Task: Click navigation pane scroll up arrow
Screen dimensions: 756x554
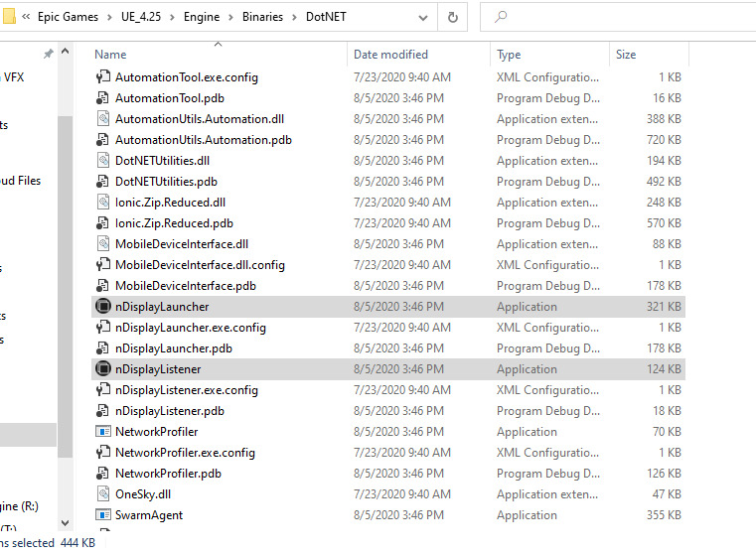Action: click(66, 51)
